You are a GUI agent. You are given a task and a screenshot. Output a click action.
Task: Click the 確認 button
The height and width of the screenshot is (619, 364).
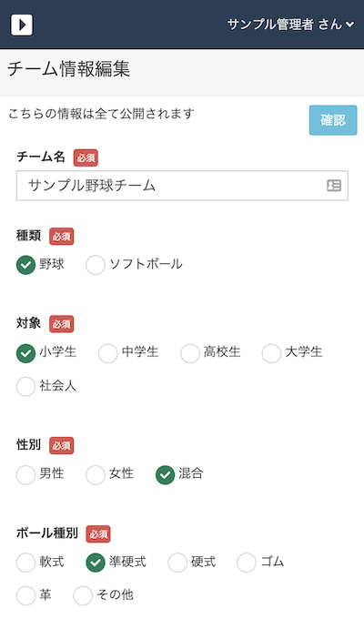tap(333, 120)
